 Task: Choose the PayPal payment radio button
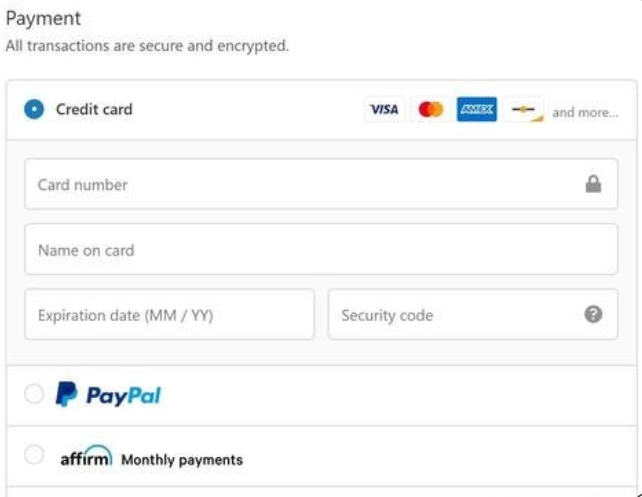click(34, 394)
